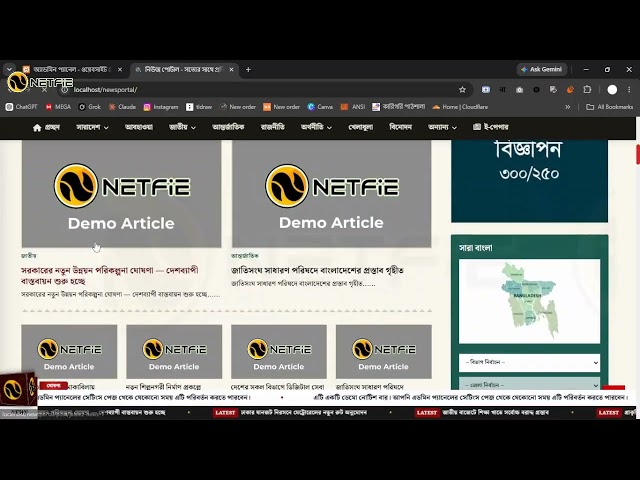640x480 pixels.
Task: Switch to the admin panel browser tab
Action: (73, 70)
